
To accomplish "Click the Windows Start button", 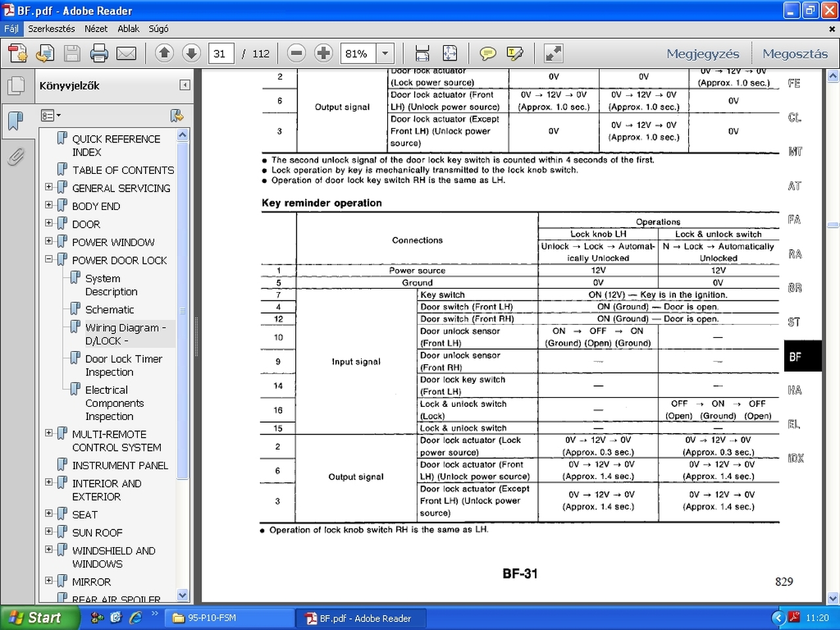I will 40,618.
